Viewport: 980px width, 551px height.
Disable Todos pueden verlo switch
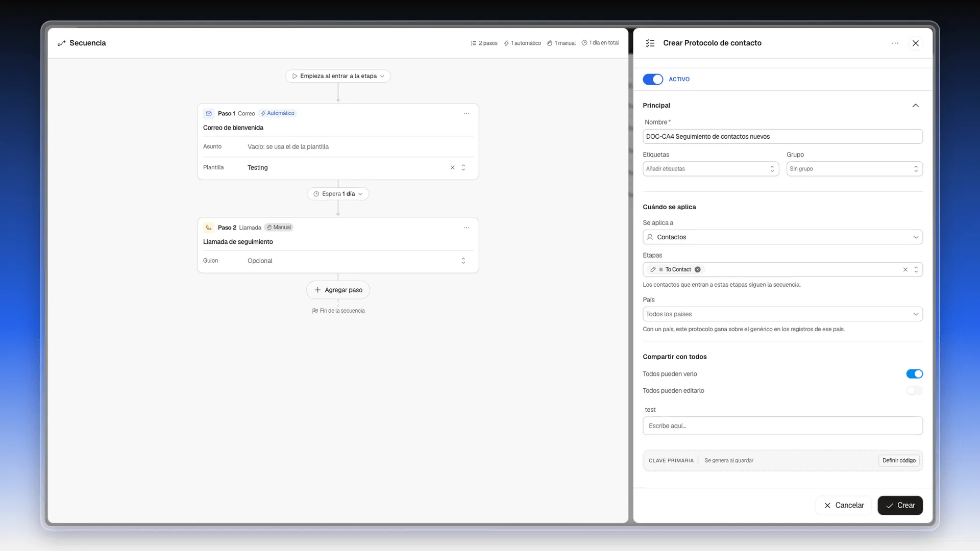click(x=914, y=374)
